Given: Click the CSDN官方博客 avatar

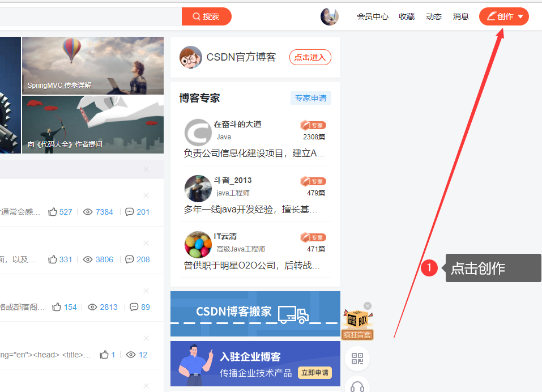Looking at the screenshot, I should (x=190, y=57).
